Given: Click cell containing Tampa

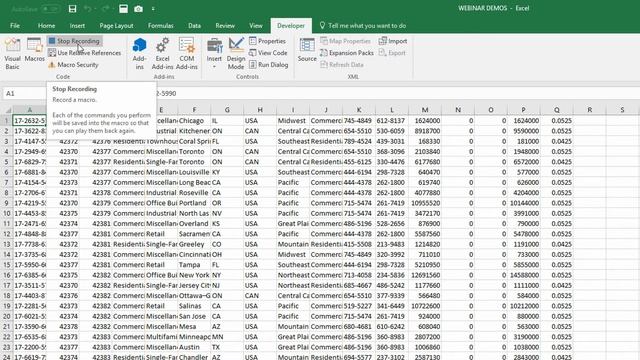Looking at the screenshot, I should (194, 265).
